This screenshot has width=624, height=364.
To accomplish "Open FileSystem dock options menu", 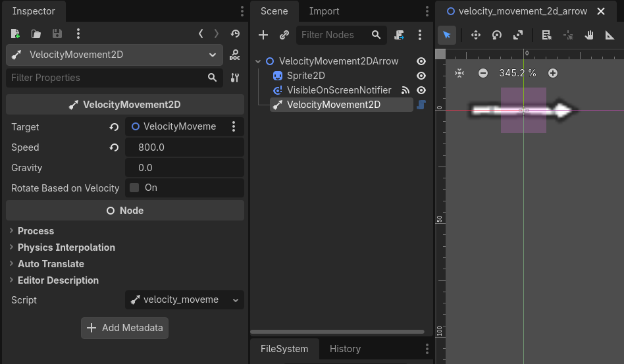I will (427, 349).
